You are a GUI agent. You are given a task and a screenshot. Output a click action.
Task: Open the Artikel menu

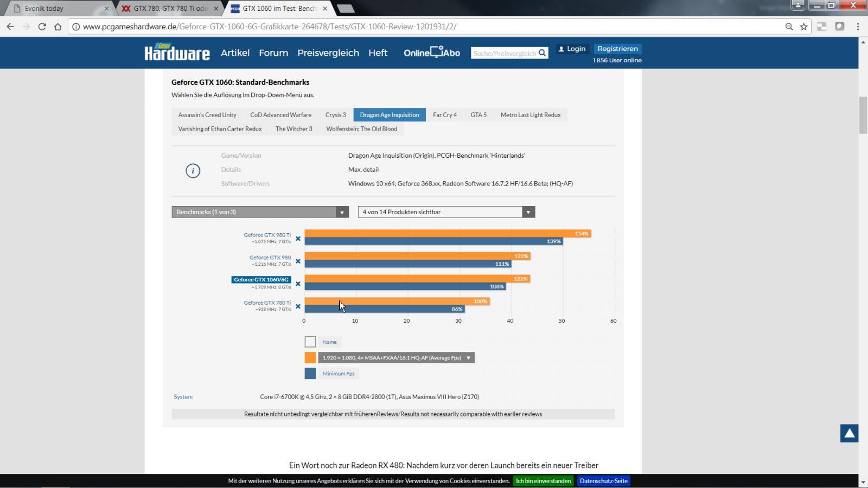235,53
